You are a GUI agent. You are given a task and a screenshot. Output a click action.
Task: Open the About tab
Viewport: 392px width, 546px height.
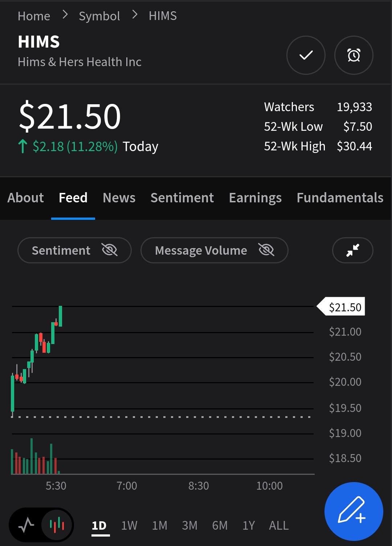point(25,198)
